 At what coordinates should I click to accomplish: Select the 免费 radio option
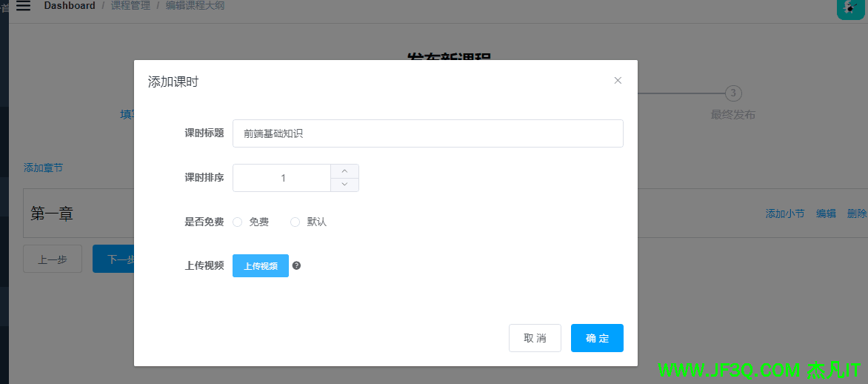238,222
